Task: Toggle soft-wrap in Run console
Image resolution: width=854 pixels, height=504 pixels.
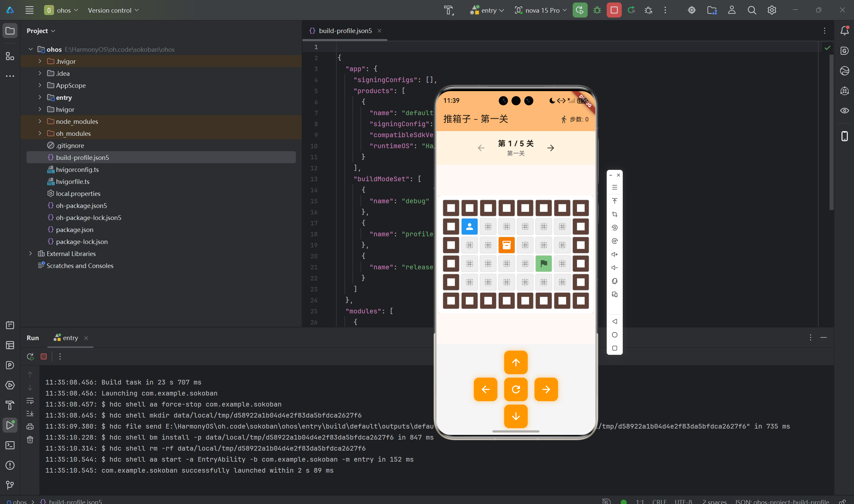Action: tap(30, 401)
